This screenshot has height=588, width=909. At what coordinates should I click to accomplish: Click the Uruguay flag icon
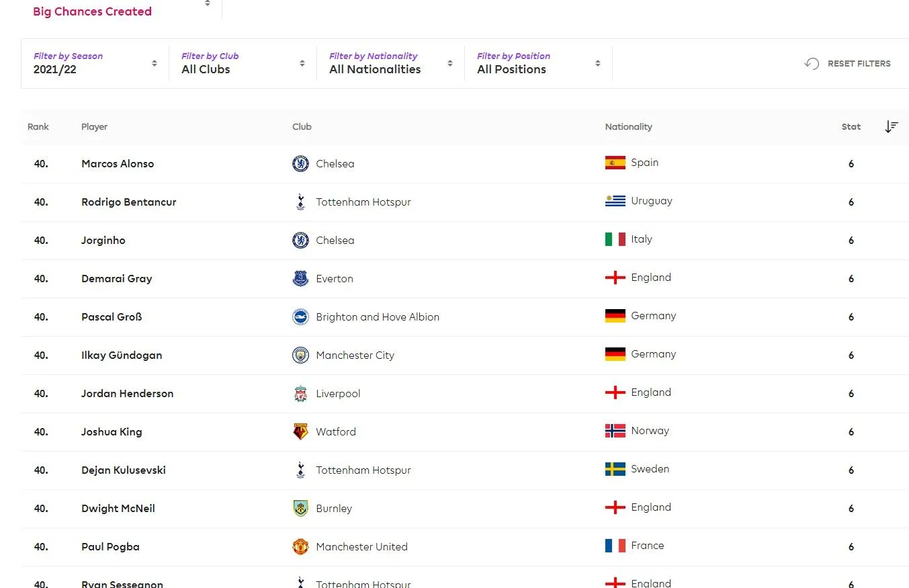pos(615,201)
